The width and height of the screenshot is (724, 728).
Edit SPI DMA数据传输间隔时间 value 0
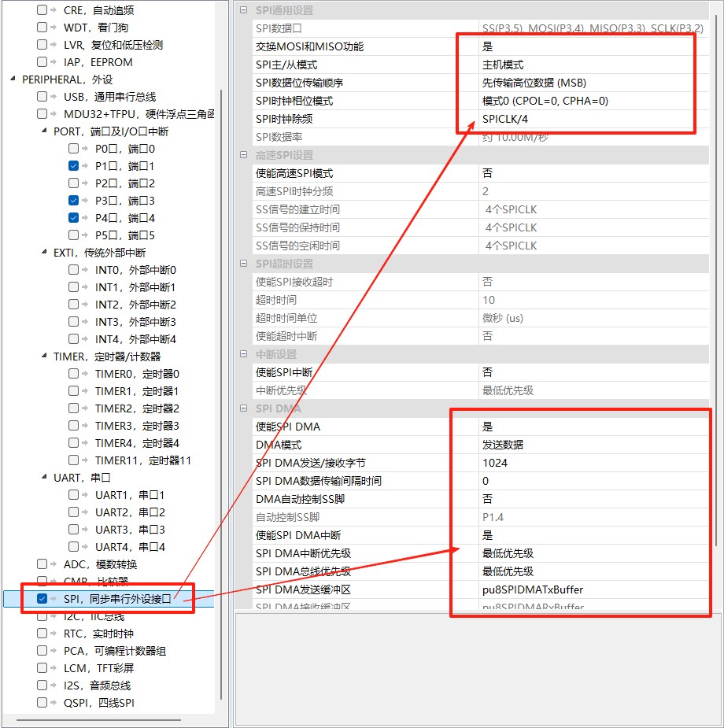tap(593, 481)
